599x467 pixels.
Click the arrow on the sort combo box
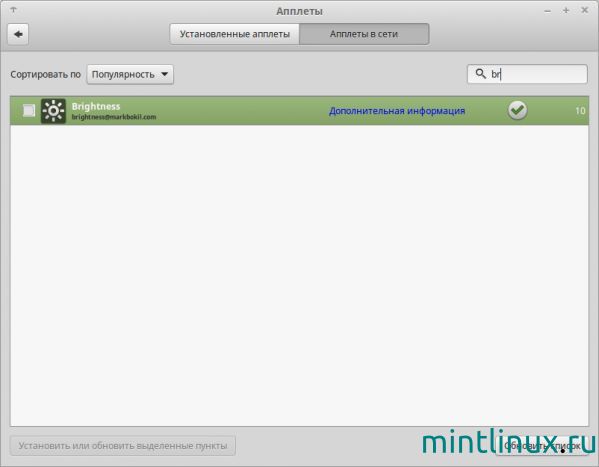pyautogui.click(x=165, y=74)
